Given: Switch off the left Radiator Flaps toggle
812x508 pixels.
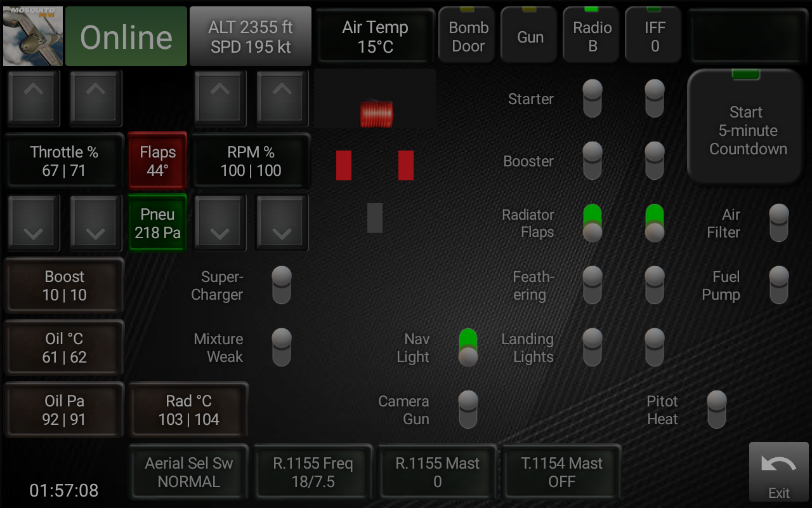Looking at the screenshot, I should tap(591, 223).
